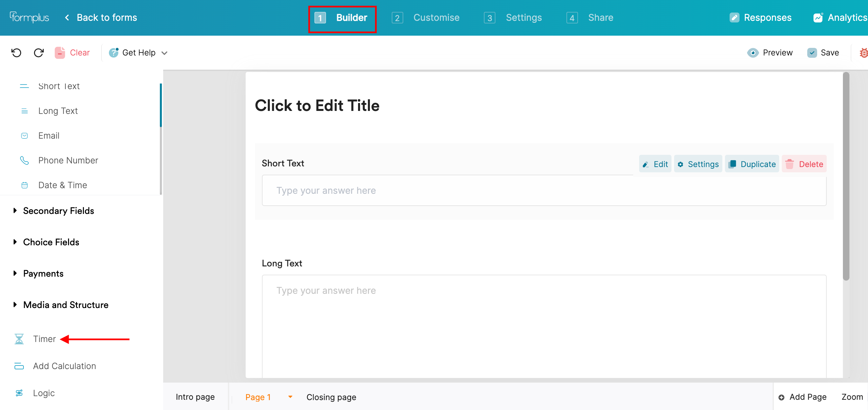Click the Email envelope icon in sidebar
The width and height of the screenshot is (868, 410).
point(24,136)
